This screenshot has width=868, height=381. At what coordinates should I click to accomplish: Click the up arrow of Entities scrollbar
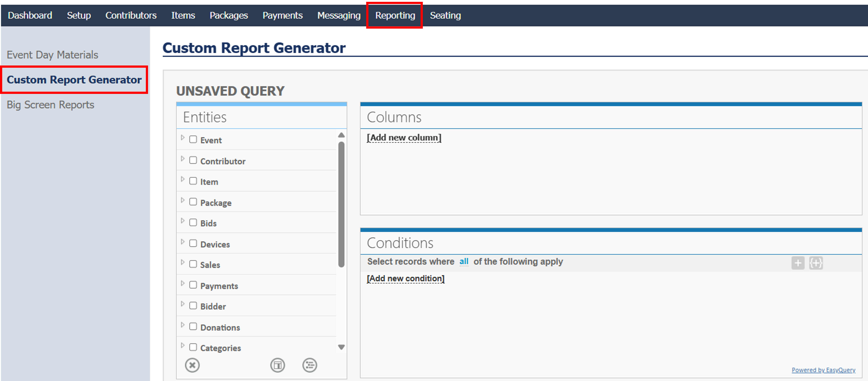coord(341,135)
